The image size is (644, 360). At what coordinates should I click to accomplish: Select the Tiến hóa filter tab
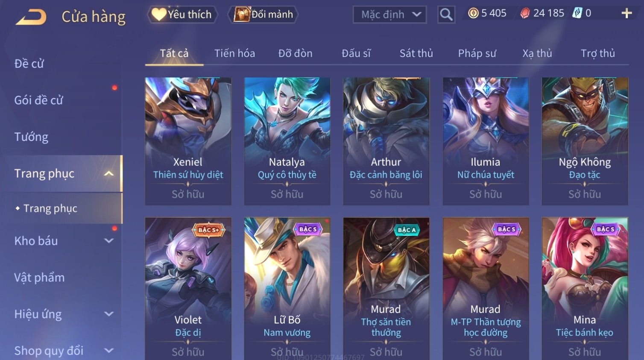pyautogui.click(x=234, y=53)
